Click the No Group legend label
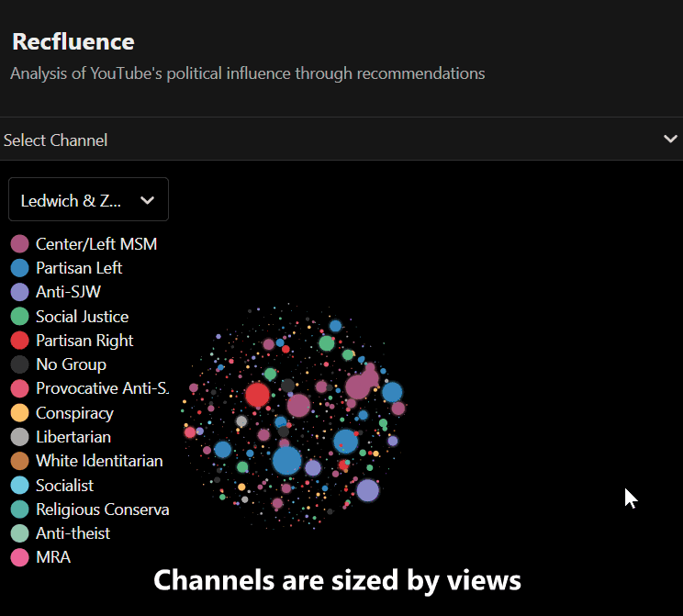Viewport: 683px width, 616px height. tap(71, 364)
